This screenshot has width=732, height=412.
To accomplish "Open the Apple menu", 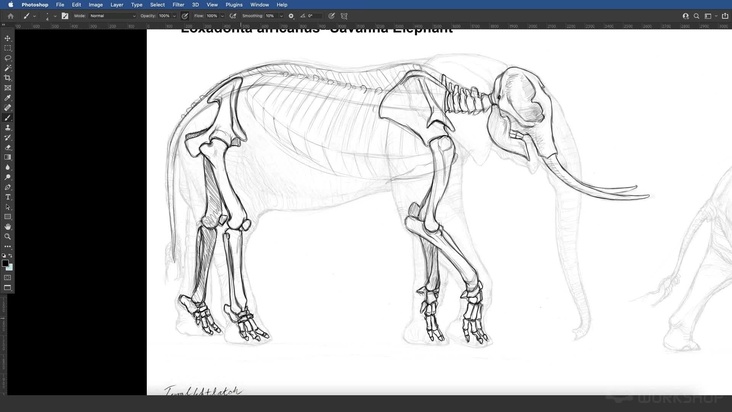I will pyautogui.click(x=10, y=5).
